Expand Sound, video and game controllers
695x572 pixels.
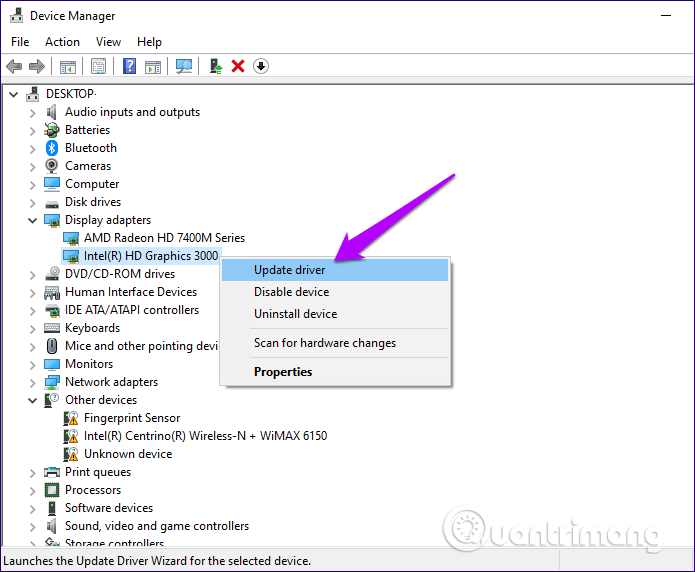32,526
